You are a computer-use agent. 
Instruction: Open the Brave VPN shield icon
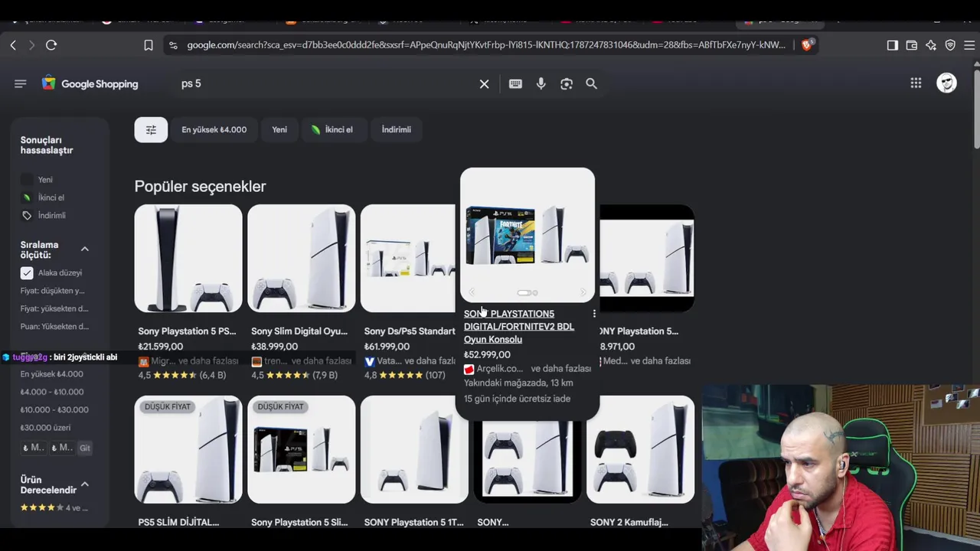(x=950, y=45)
